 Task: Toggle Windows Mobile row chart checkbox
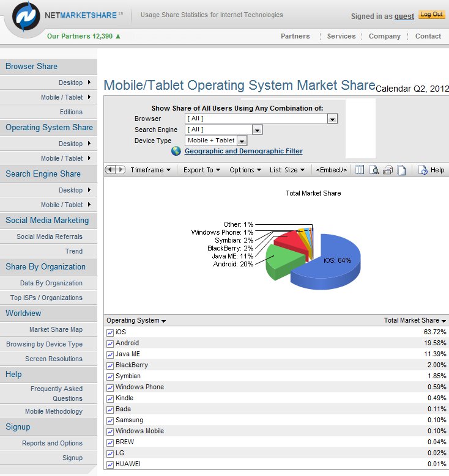110,431
